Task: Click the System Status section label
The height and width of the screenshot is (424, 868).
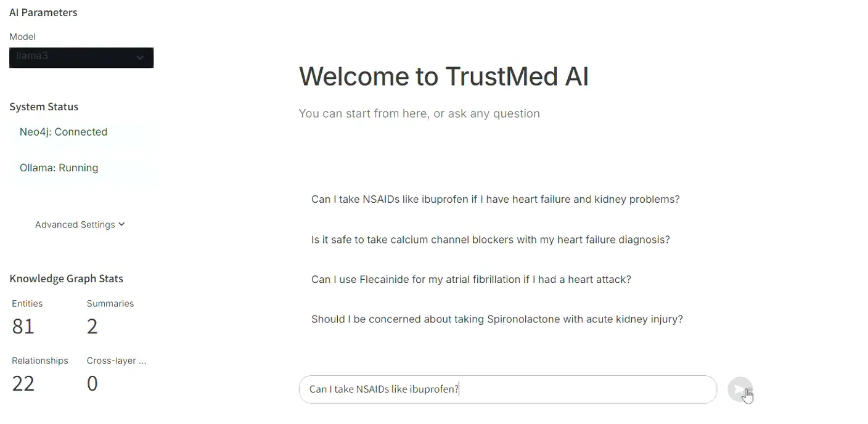Action: pos(44,107)
